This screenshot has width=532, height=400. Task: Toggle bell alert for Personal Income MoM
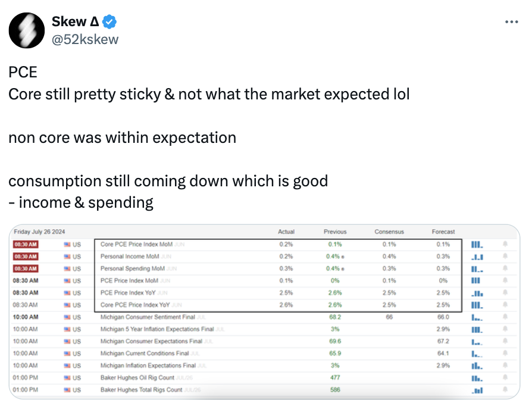(x=505, y=256)
